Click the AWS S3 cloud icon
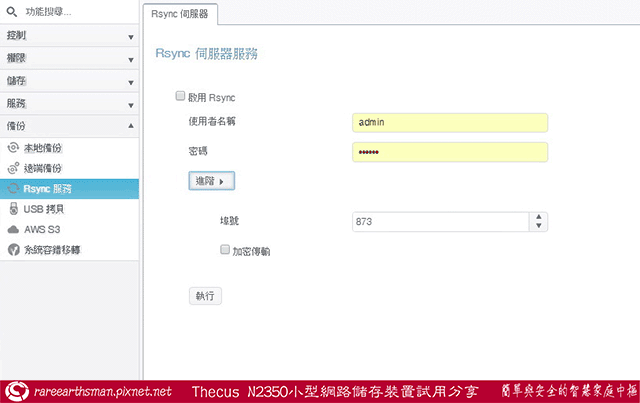640x403 pixels. pyautogui.click(x=13, y=229)
